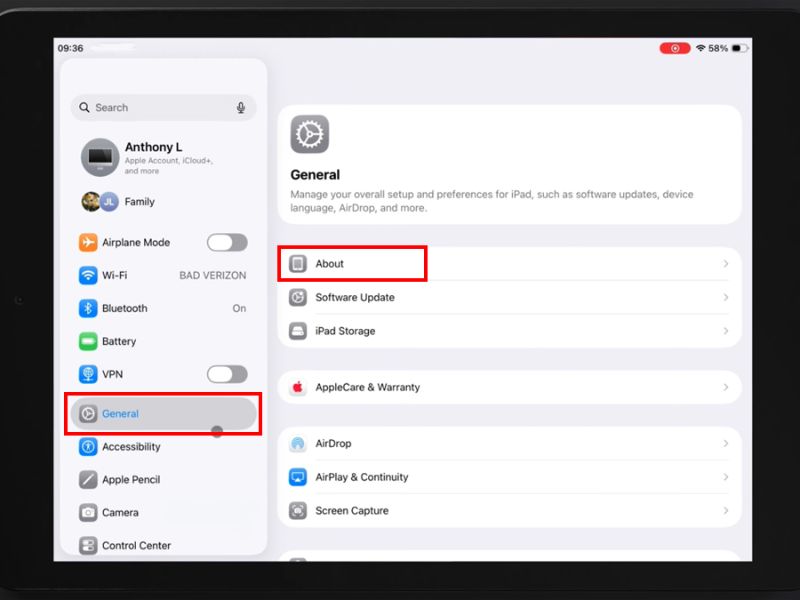The image size is (800, 600).
Task: Open Screen Capture label
Action: click(x=352, y=511)
